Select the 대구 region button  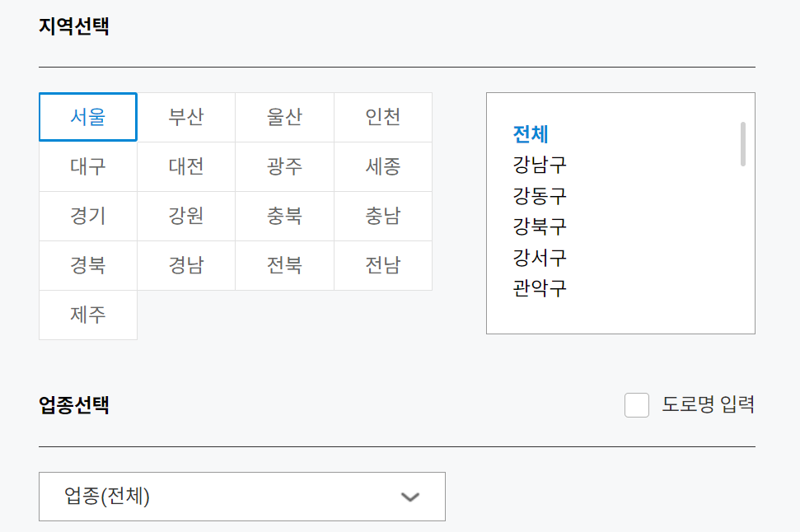tap(88, 166)
